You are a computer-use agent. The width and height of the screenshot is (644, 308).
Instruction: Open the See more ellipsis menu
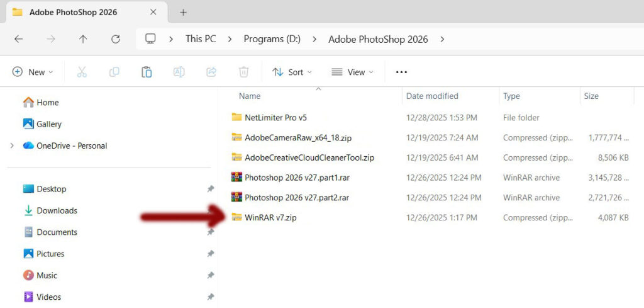pyautogui.click(x=401, y=72)
